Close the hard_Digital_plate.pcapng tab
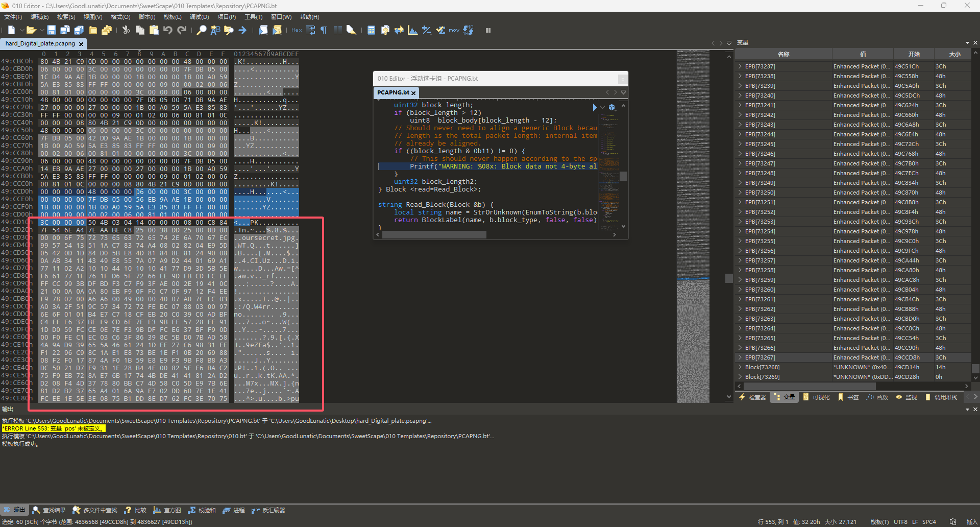The image size is (980, 527). [81, 44]
